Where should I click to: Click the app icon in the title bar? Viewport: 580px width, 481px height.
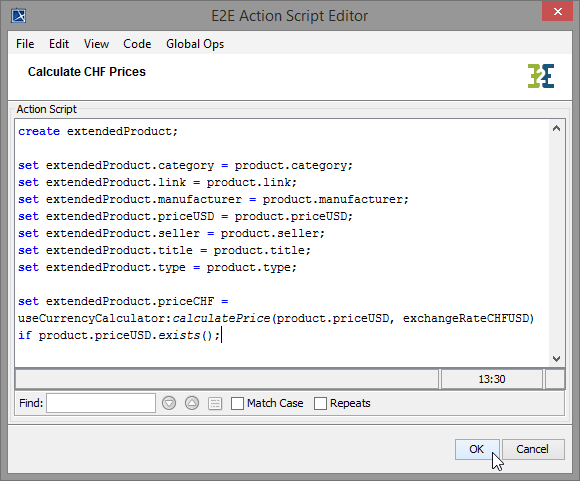[18, 16]
